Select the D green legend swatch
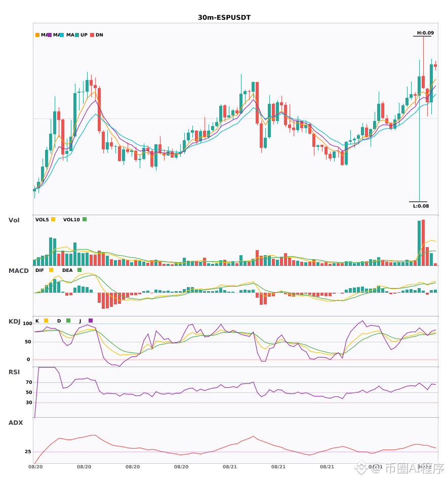 point(68,320)
